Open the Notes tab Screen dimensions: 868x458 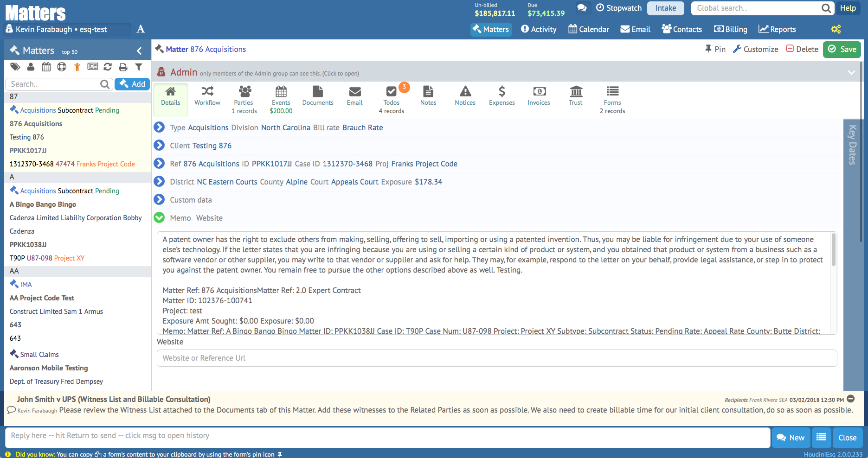(428, 96)
